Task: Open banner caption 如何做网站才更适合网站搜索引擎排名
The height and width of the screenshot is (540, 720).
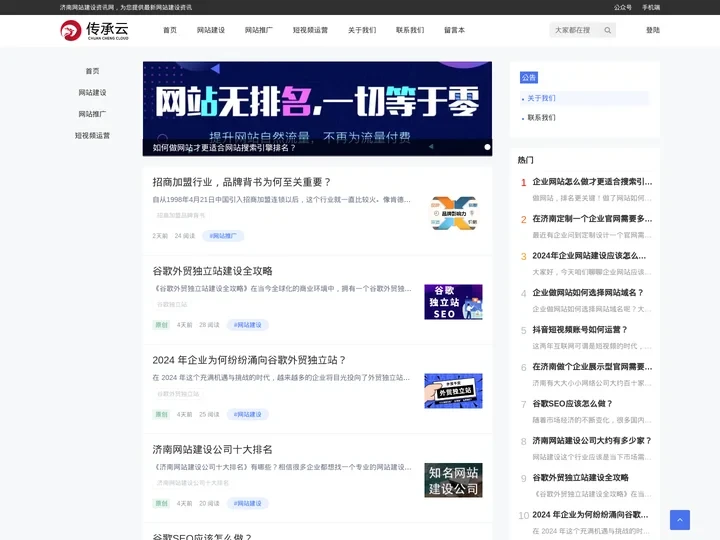Action: click(x=224, y=148)
